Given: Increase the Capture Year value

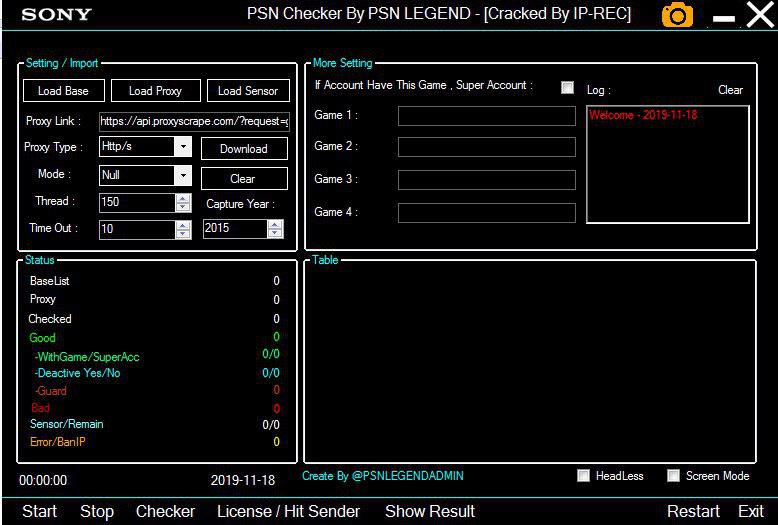Looking at the screenshot, I should (275, 224).
